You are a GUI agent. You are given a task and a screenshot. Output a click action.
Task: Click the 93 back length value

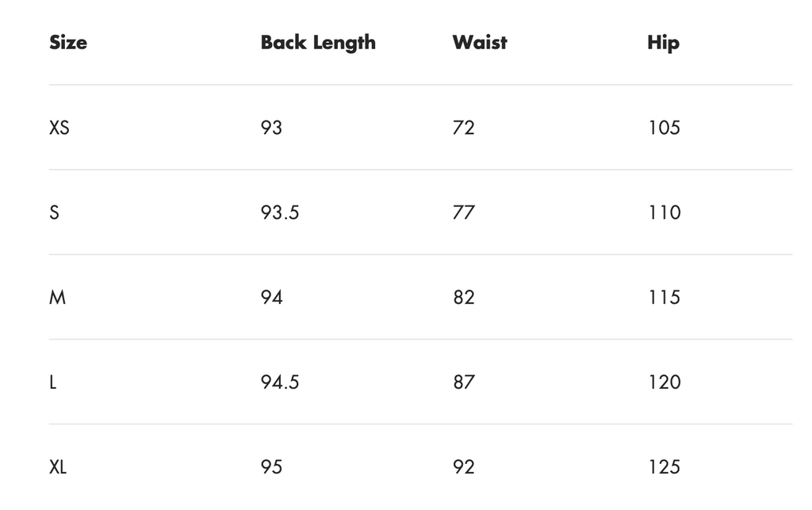pyautogui.click(x=271, y=128)
